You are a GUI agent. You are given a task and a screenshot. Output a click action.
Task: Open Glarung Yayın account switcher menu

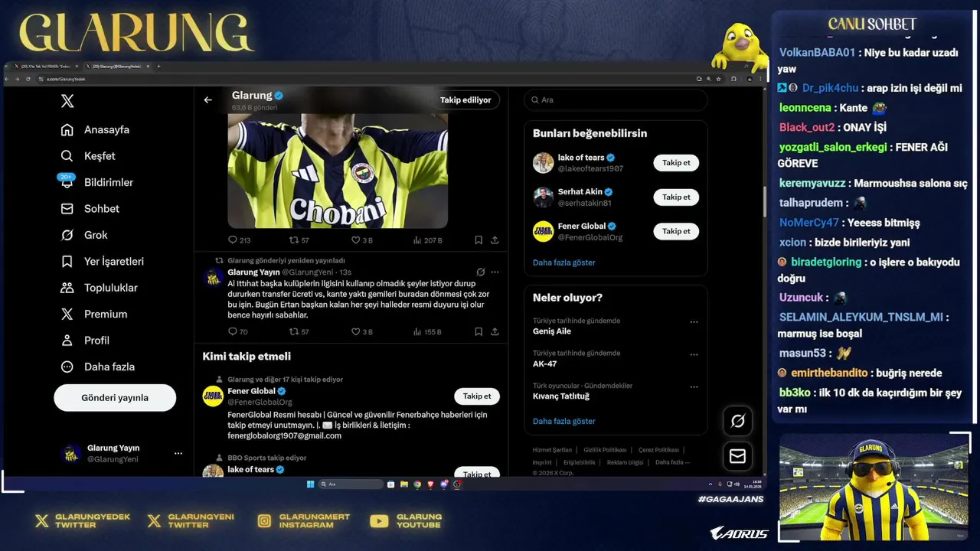tap(122, 454)
